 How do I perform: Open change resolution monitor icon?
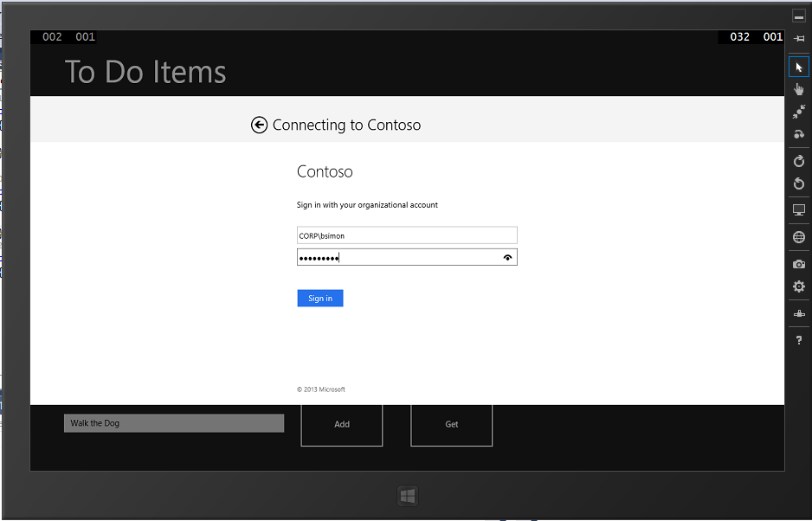pos(798,210)
